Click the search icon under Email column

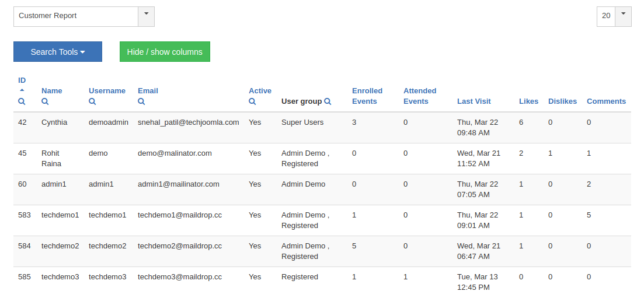(141, 101)
